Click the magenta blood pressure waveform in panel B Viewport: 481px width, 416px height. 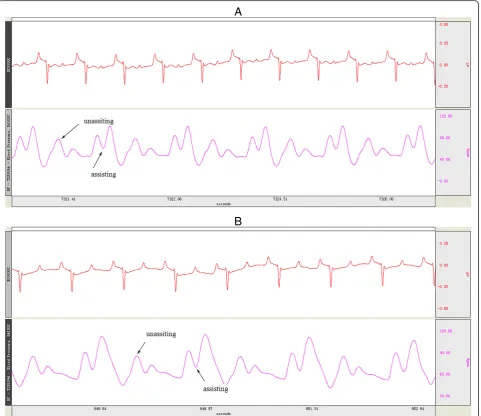[x=223, y=362]
